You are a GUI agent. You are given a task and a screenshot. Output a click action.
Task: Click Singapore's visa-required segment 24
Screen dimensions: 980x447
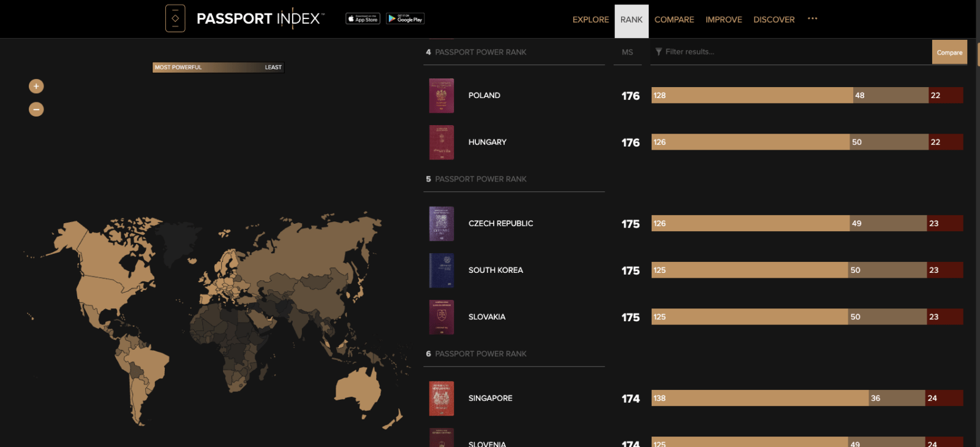click(944, 398)
